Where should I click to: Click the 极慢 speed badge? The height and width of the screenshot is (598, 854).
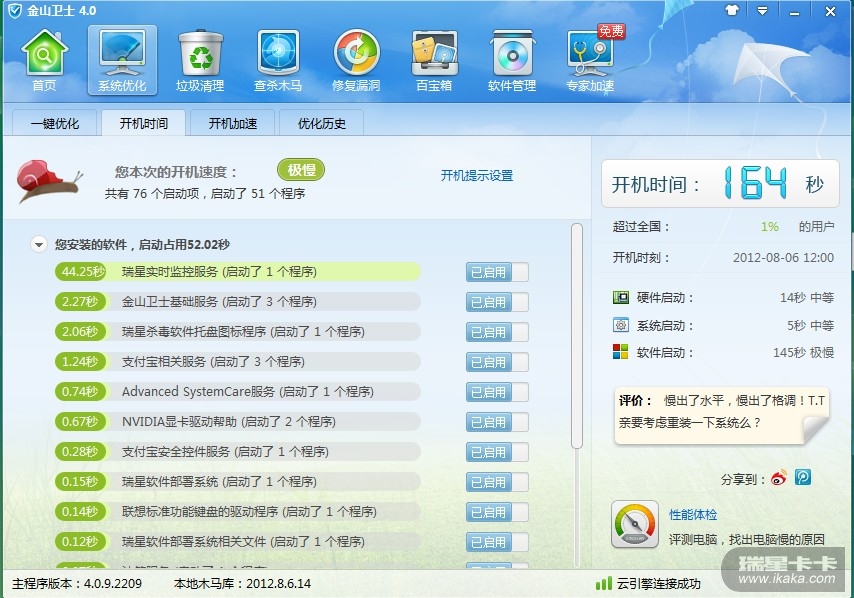point(301,170)
